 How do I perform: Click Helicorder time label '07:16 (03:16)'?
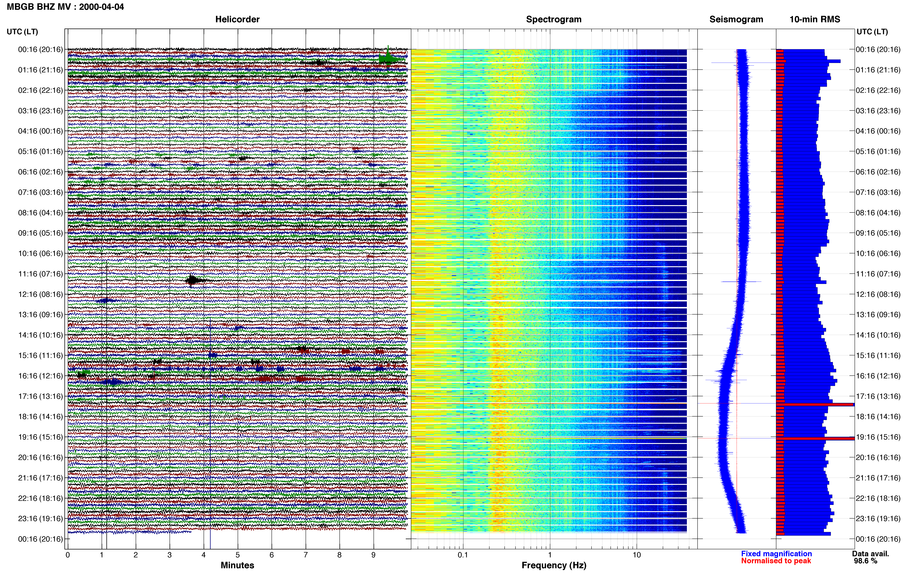[41, 192]
